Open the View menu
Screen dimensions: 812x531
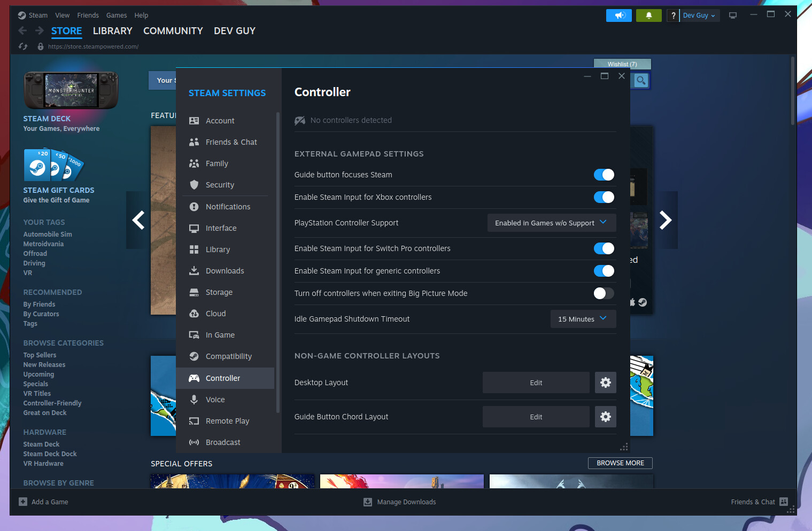pyautogui.click(x=63, y=15)
